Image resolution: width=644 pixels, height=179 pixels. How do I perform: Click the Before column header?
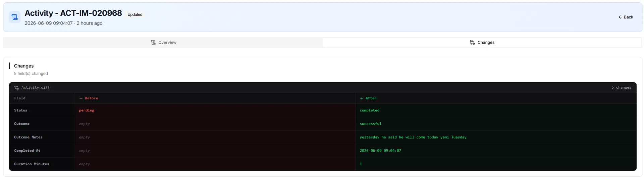89,98
